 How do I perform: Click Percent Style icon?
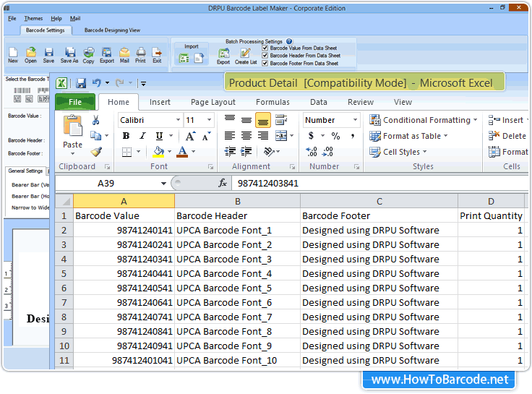(335, 136)
